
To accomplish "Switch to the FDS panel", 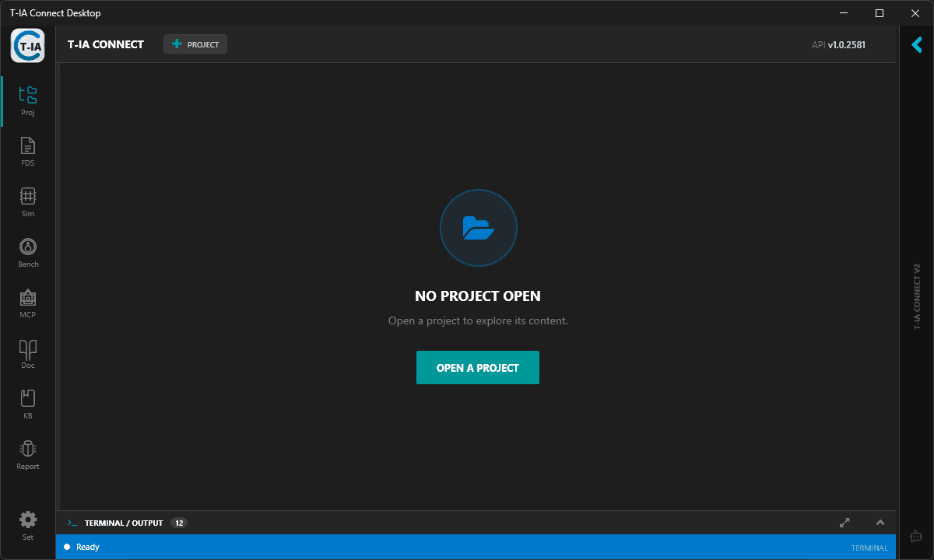I will coord(27,150).
